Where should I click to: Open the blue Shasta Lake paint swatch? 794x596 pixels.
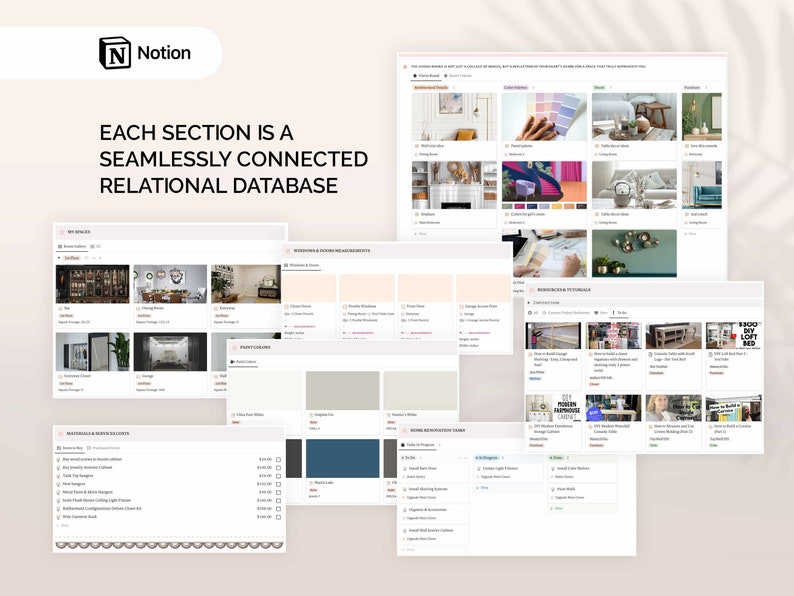[342, 458]
